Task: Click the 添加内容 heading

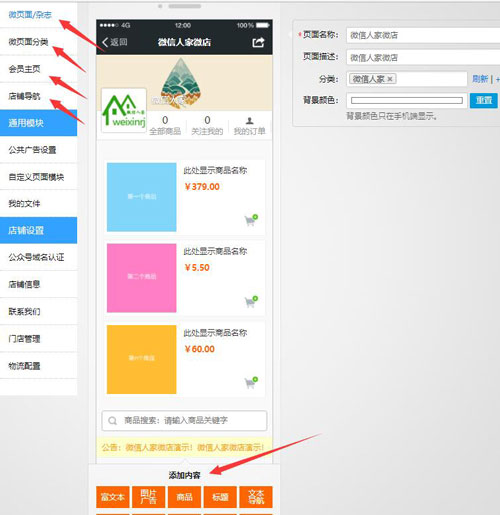Action: click(184, 475)
